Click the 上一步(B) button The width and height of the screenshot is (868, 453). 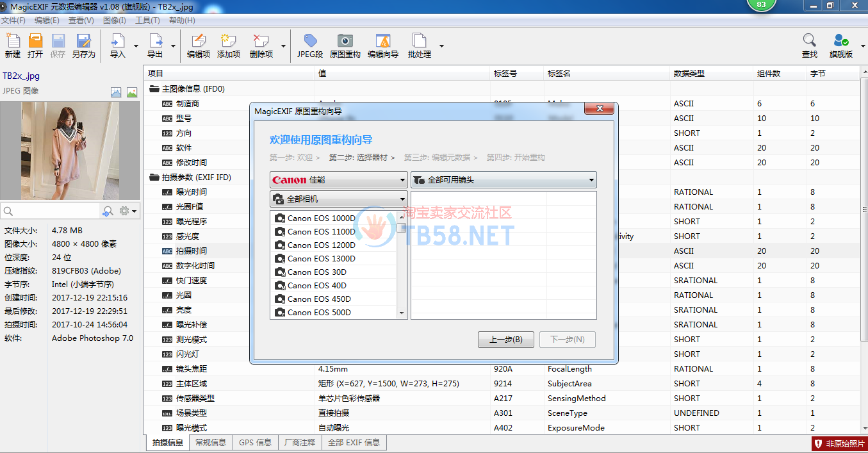pos(505,340)
